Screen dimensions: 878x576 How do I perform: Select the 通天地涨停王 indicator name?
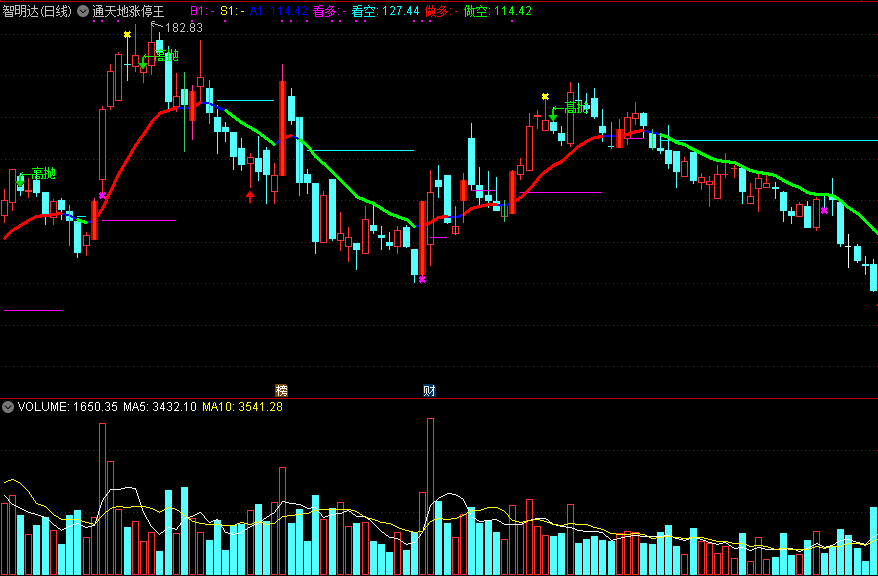click(128, 11)
